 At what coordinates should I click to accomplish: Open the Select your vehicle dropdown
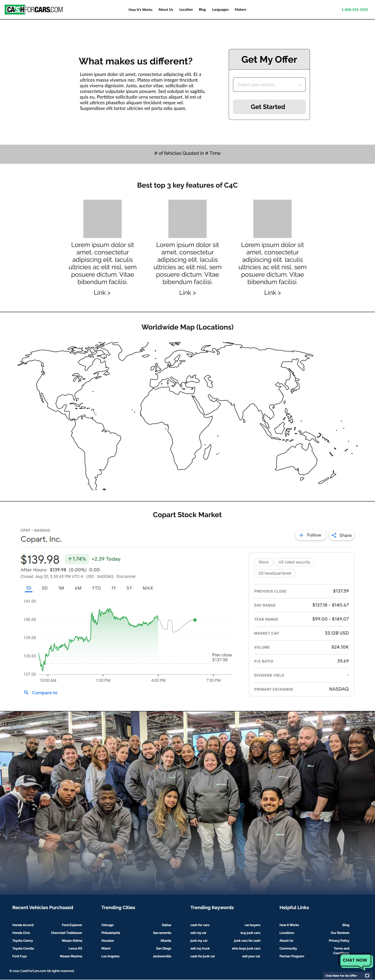tap(269, 85)
